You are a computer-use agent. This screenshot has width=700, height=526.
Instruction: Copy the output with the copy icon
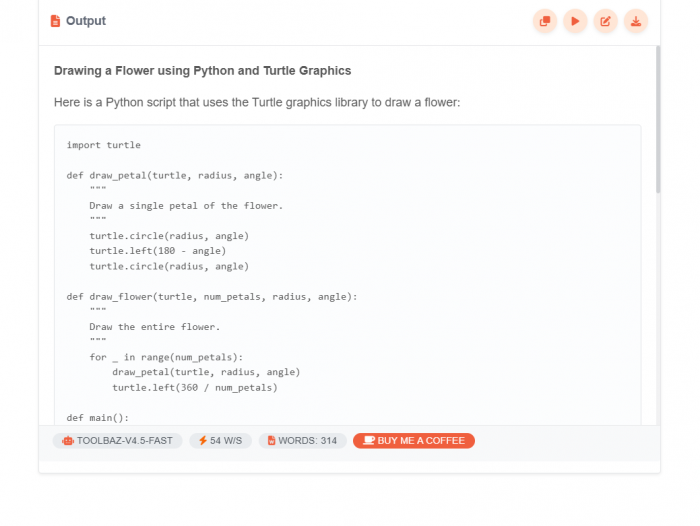(545, 21)
